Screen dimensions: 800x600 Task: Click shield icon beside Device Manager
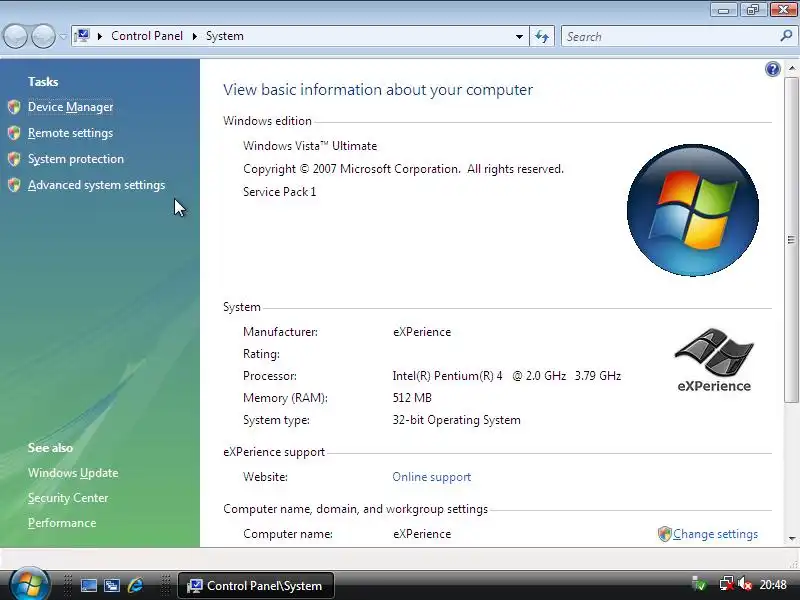point(14,107)
